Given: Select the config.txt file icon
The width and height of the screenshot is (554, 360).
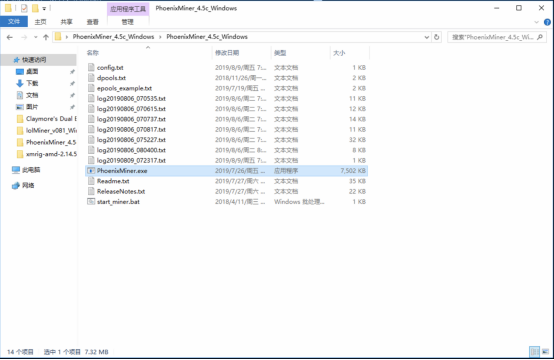Looking at the screenshot, I should point(91,67).
